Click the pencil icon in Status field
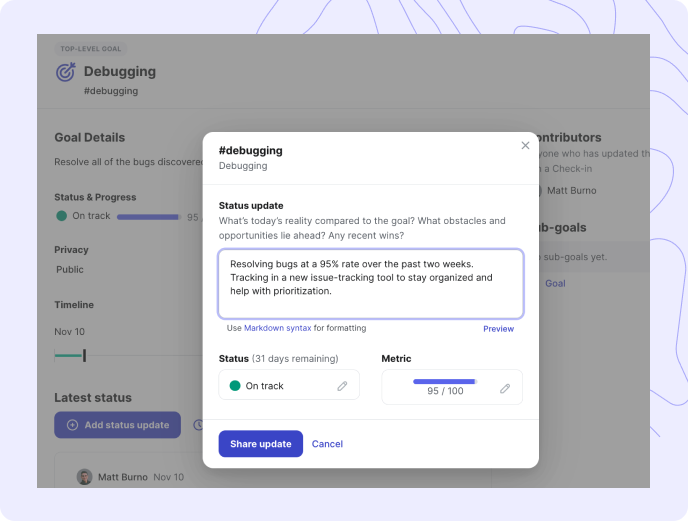The image size is (688, 521). click(342, 386)
